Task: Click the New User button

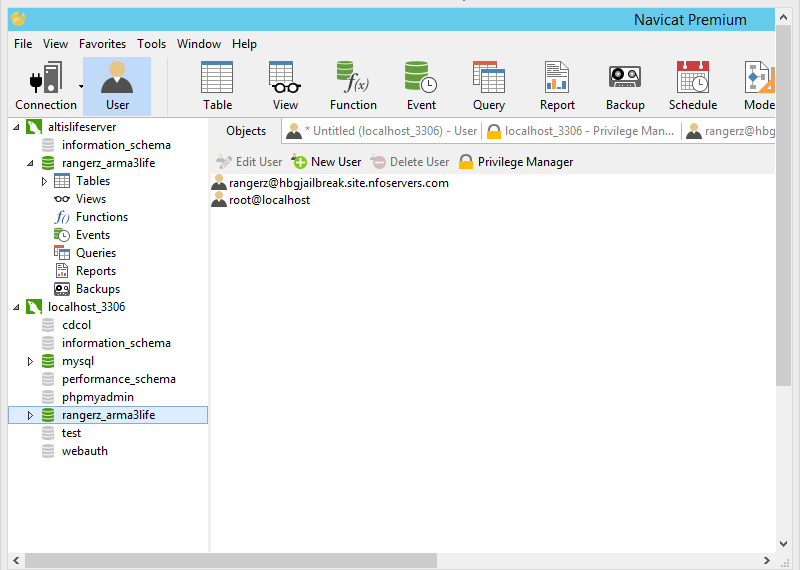Action: 327,162
